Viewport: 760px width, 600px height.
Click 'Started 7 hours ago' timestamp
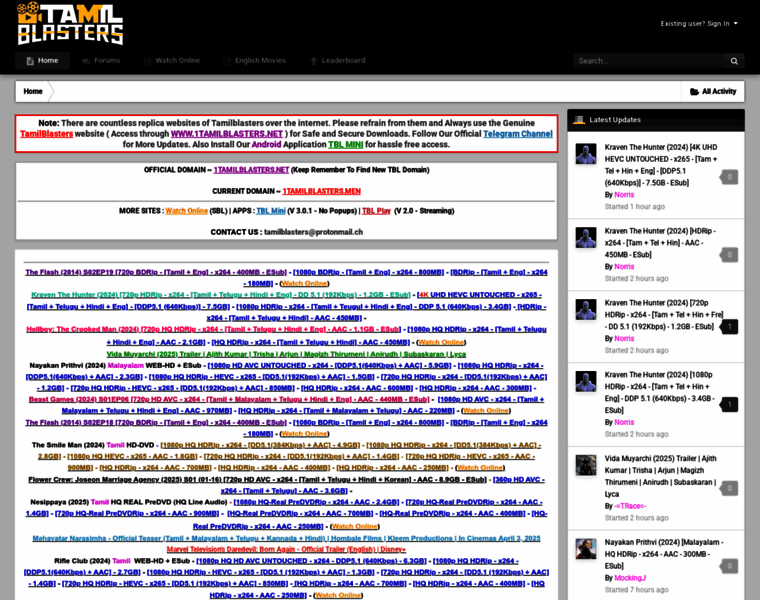[x=636, y=590]
